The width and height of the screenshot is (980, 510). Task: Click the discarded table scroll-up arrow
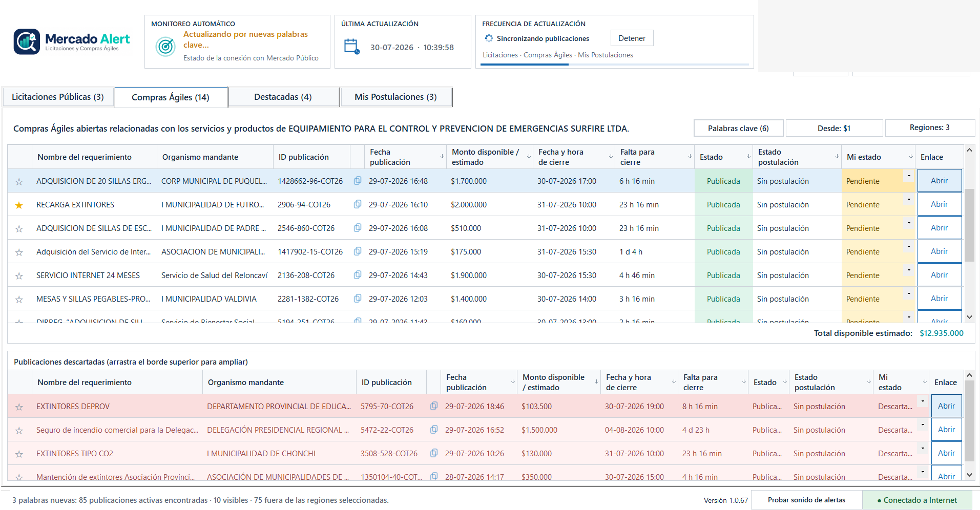(969, 375)
